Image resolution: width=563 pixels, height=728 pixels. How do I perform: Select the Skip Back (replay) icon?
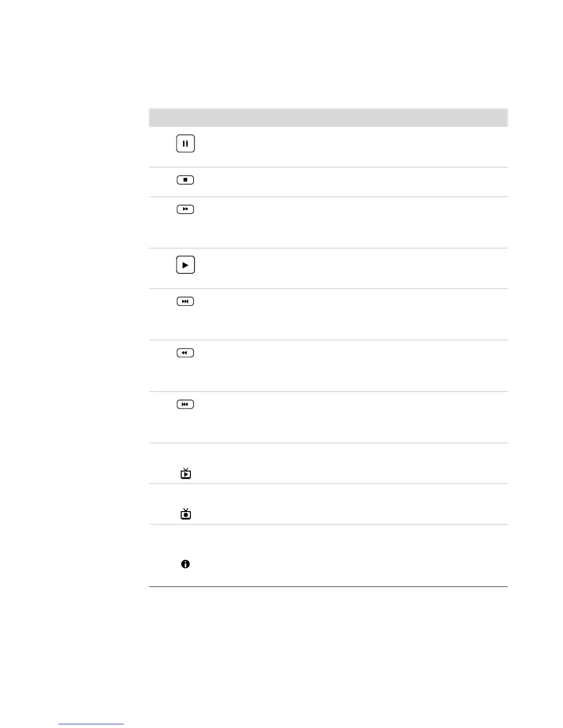tap(185, 404)
